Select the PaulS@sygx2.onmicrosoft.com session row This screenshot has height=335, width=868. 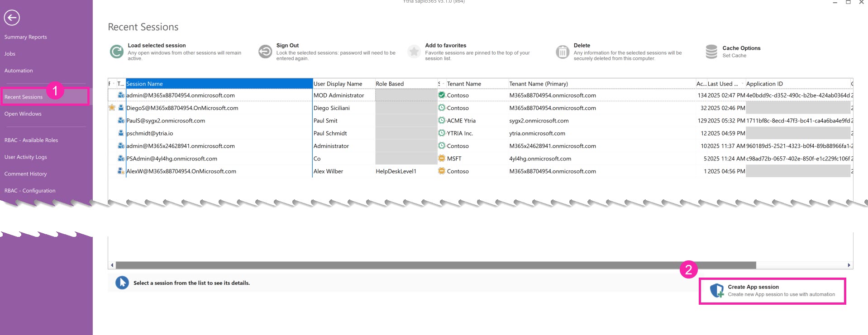(x=166, y=121)
